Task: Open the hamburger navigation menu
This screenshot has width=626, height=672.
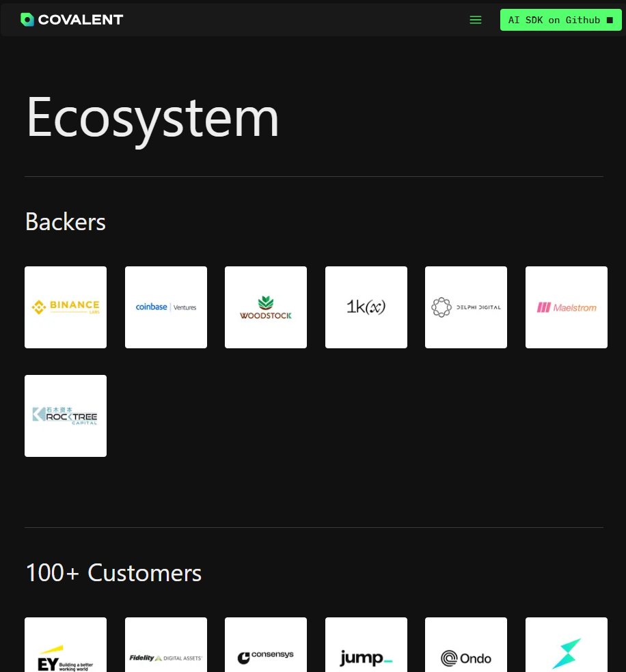Action: click(476, 20)
